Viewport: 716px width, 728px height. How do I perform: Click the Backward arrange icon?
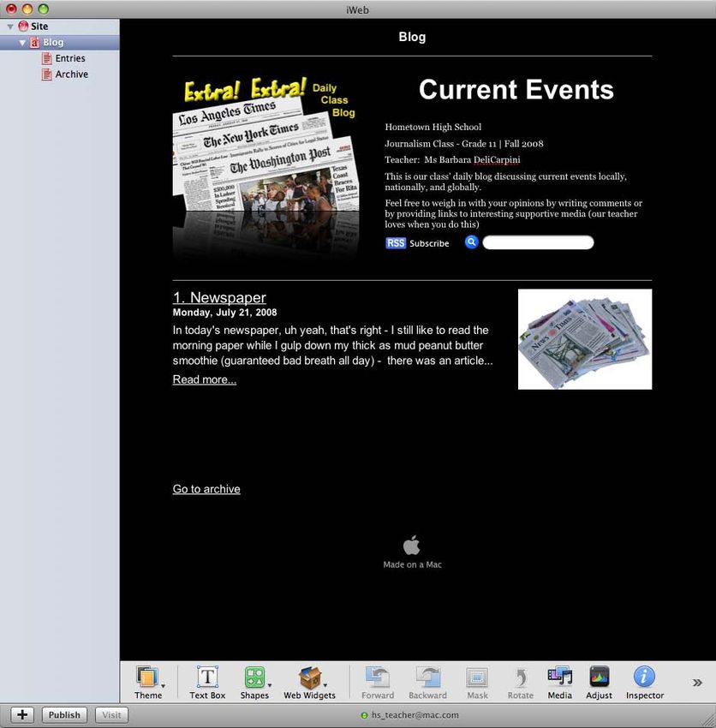coord(427,677)
